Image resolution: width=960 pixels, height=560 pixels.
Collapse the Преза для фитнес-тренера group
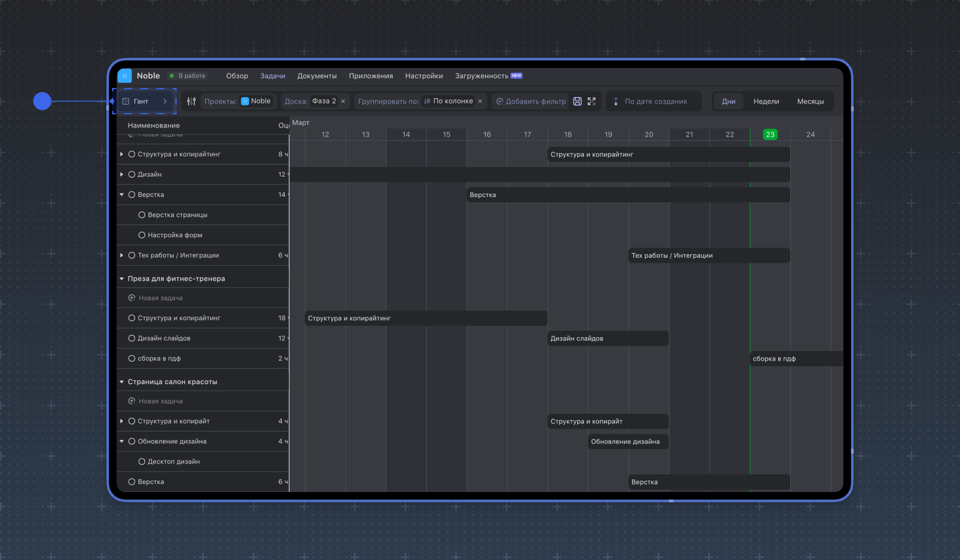tap(122, 279)
